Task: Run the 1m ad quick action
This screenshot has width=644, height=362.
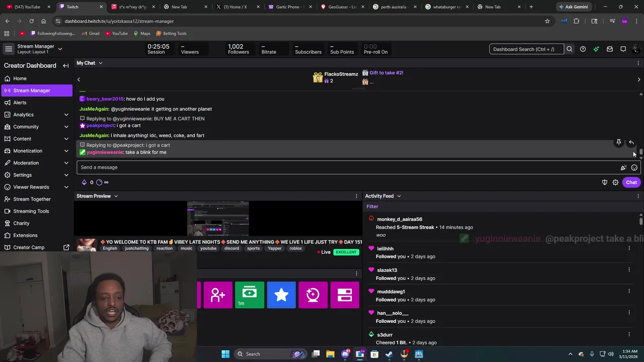Action: coord(250,295)
